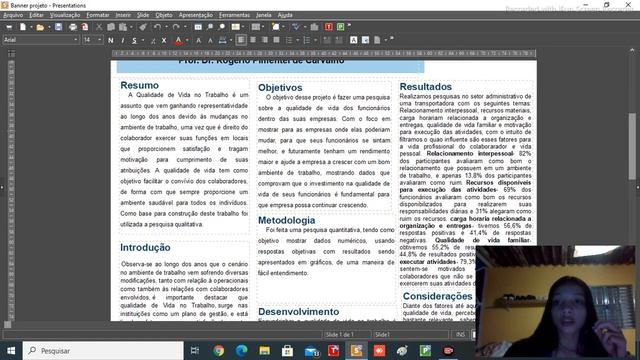
Task: Toggle right text alignment
Action: click(264, 40)
